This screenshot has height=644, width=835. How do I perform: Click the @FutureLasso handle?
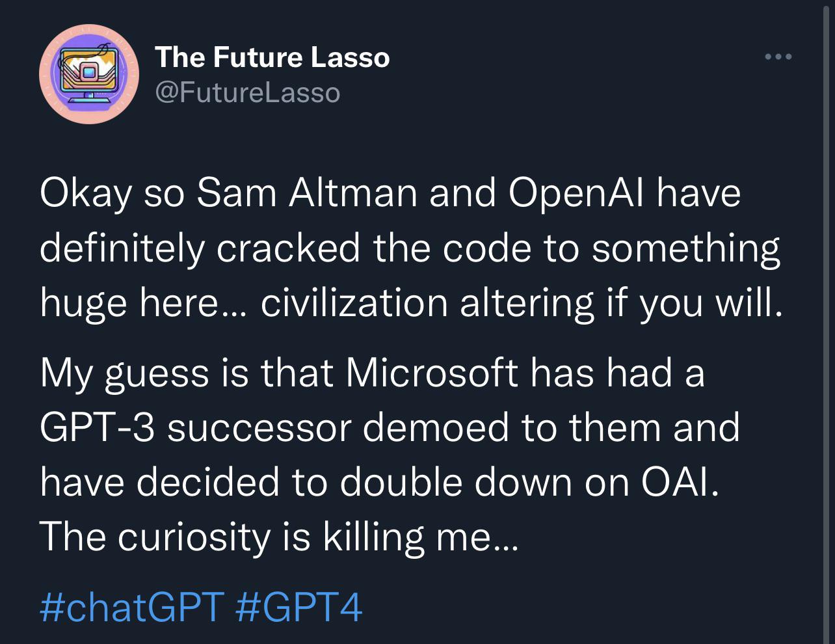click(x=247, y=93)
